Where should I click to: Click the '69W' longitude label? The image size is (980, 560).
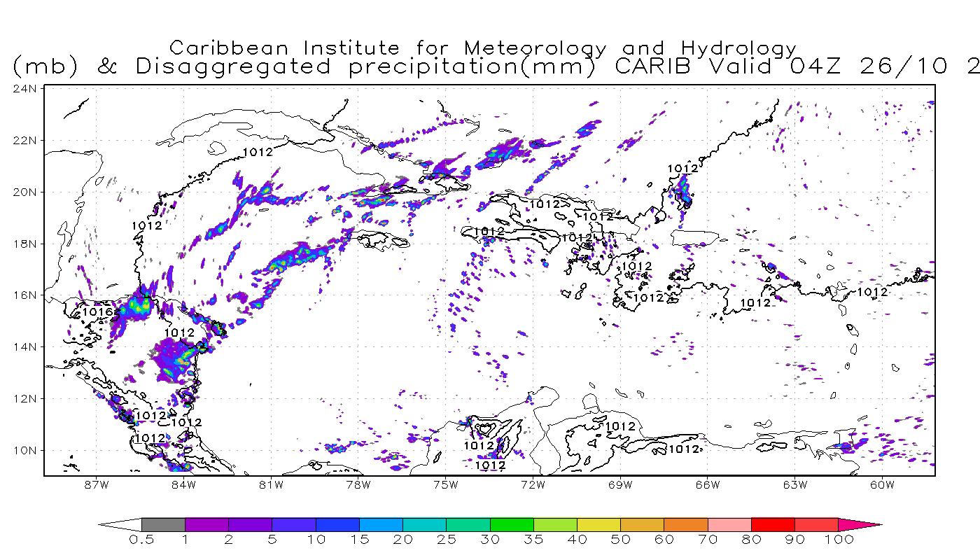tap(620, 485)
